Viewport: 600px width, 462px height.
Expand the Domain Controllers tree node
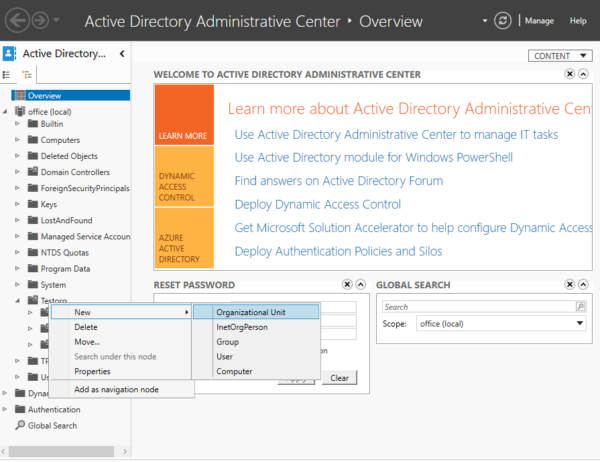tap(17, 172)
